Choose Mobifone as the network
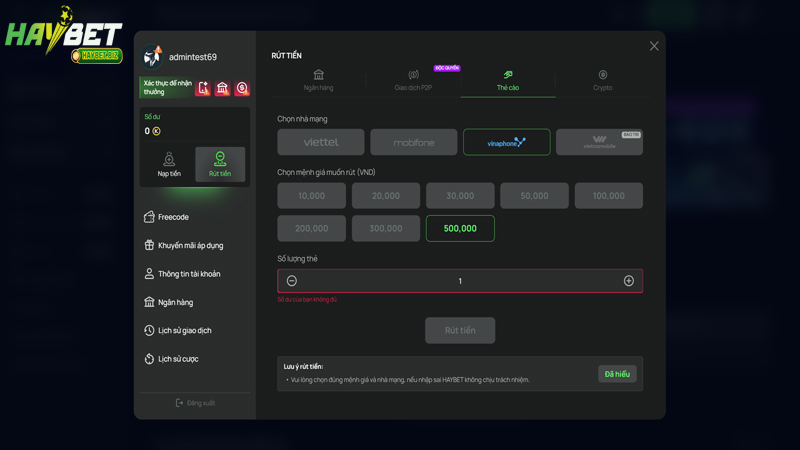Viewport: 800px width, 450px height. point(414,142)
